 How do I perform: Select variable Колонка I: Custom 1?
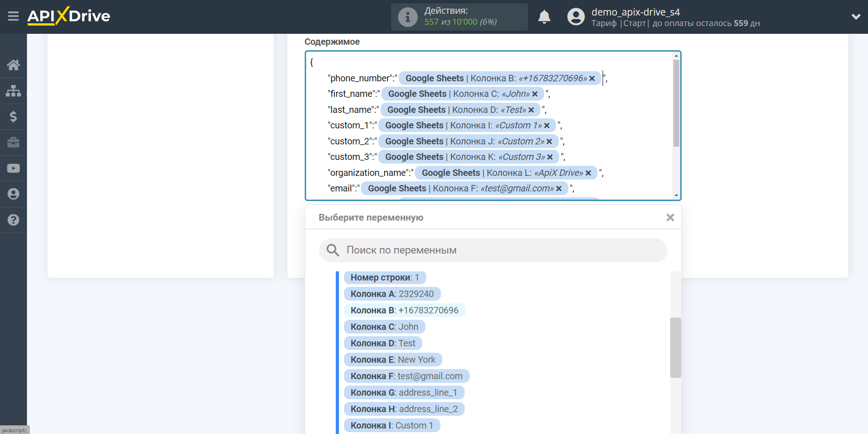(392, 425)
